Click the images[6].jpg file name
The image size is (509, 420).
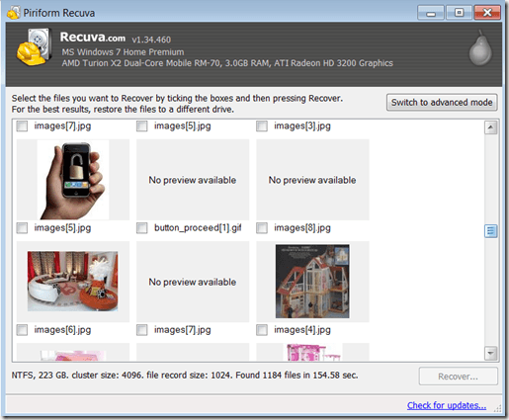[62, 330]
